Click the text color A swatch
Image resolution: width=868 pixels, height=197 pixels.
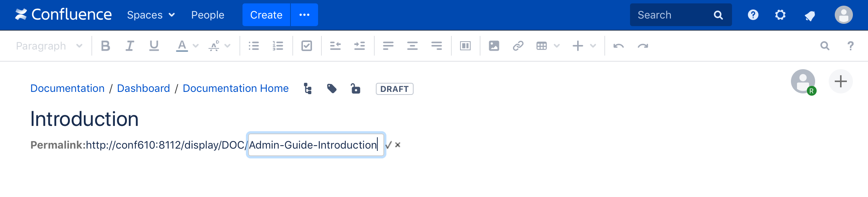coord(182,46)
